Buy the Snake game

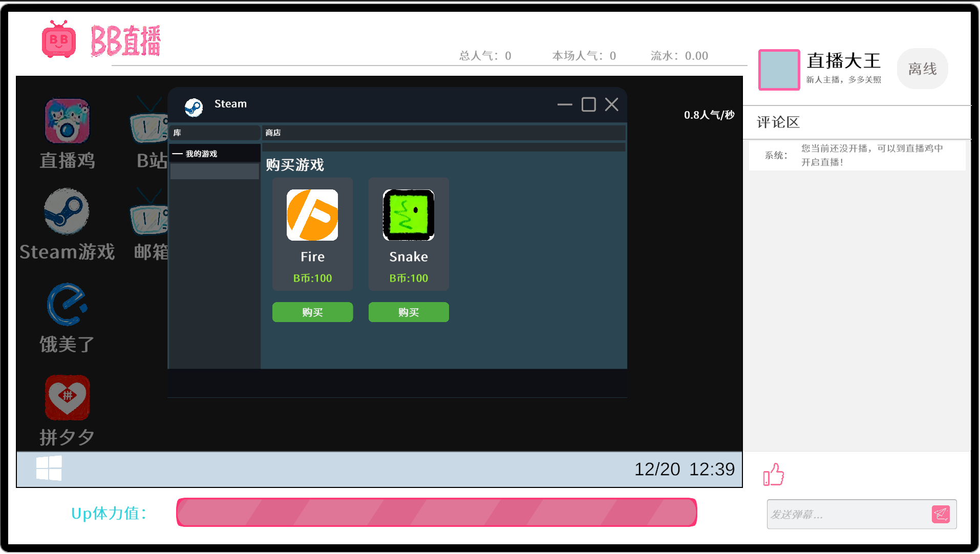[x=409, y=312]
